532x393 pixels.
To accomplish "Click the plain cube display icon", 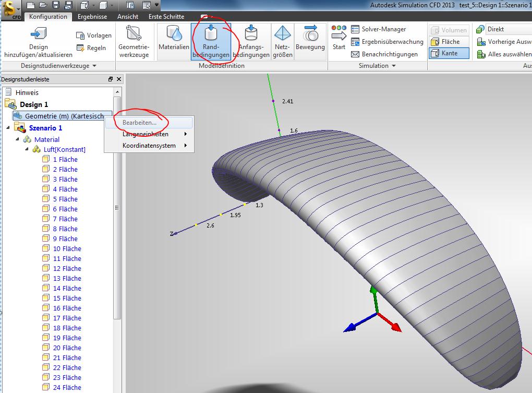I will point(103,5).
